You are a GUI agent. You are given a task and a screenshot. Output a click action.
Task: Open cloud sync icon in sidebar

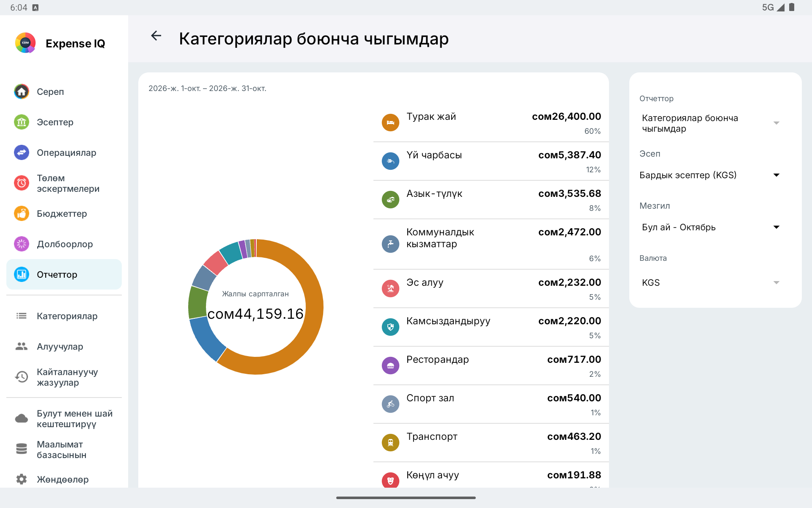pos(22,419)
